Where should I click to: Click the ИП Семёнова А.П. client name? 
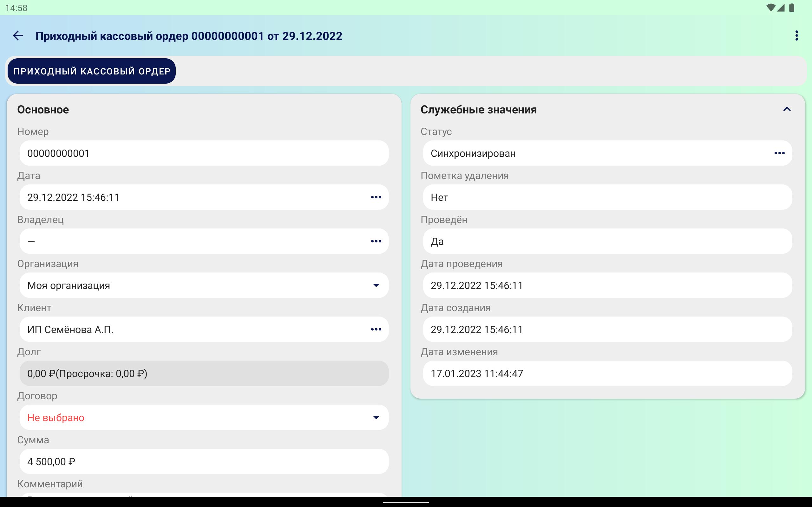(x=70, y=329)
